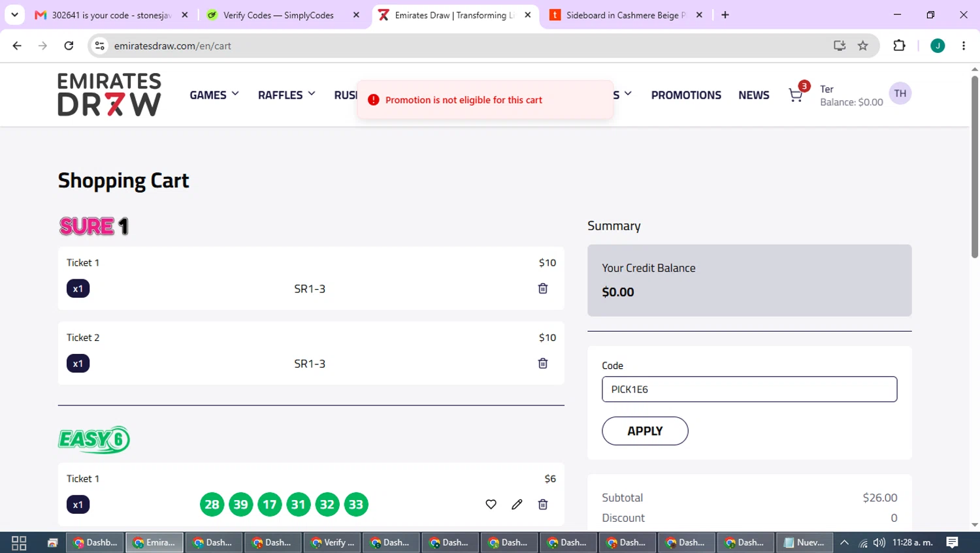
Task: Switch to the Gmail '302641 is your code' tab
Action: (x=111, y=15)
